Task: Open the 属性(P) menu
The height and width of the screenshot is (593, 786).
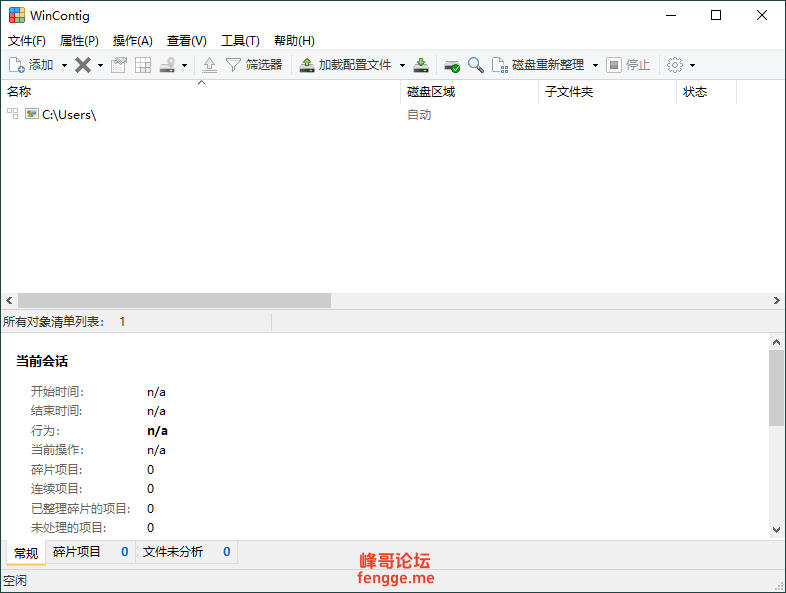Action: click(x=79, y=41)
